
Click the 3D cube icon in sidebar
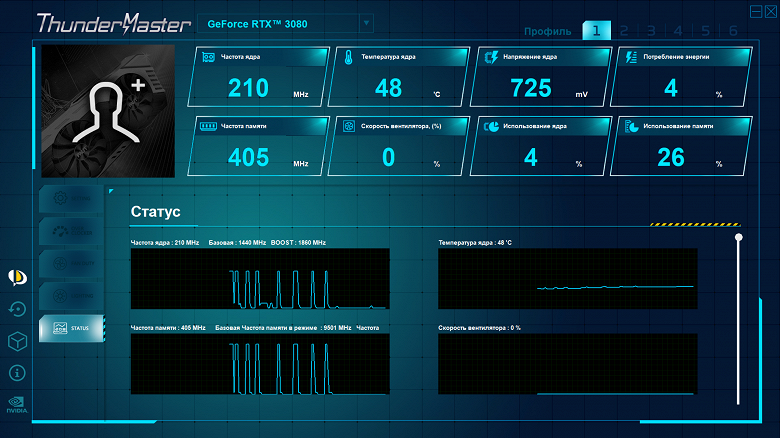(x=17, y=341)
